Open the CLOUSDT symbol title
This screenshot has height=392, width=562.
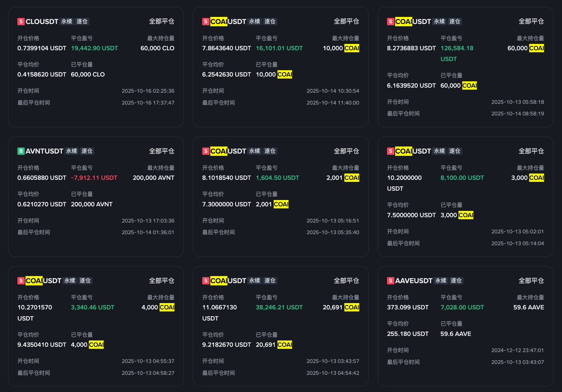[42, 22]
